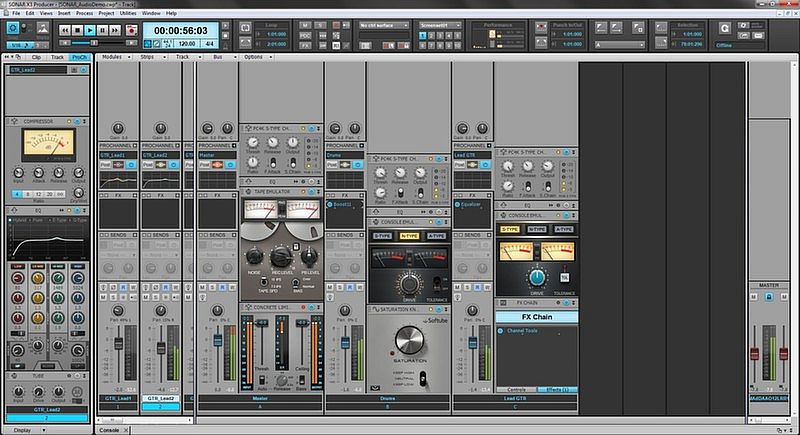Expand the Display menu at bottom left

[x=24, y=429]
